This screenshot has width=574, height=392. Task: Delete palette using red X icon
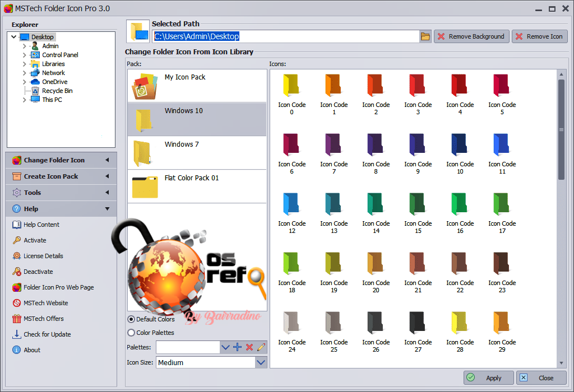pyautogui.click(x=249, y=347)
